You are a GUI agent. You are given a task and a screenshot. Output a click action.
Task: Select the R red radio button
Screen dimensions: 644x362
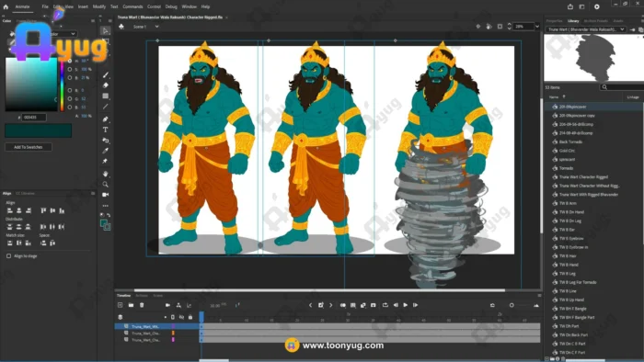coord(69,90)
